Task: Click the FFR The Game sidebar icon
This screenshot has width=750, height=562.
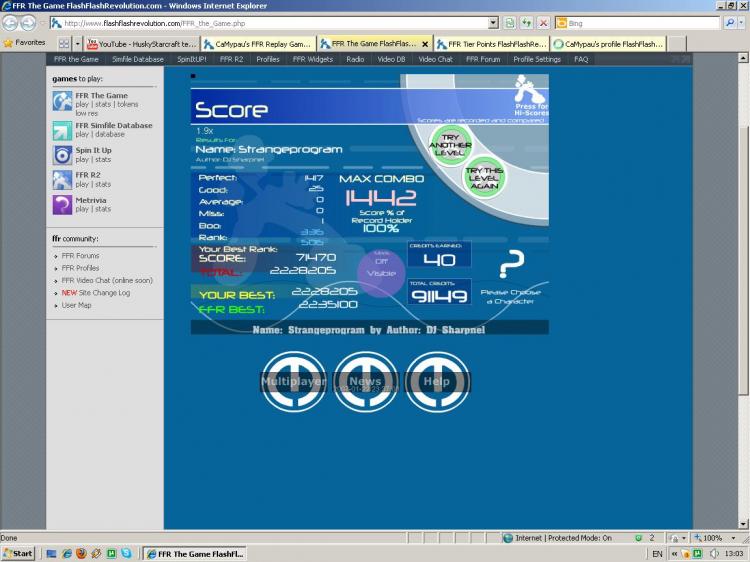Action: point(61,100)
